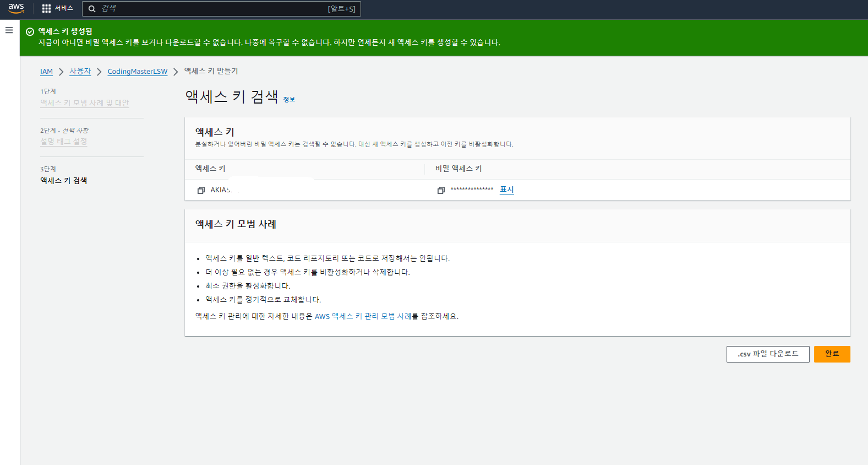The width and height of the screenshot is (868, 465).
Task: Click the AKIA access key value
Action: click(221, 190)
